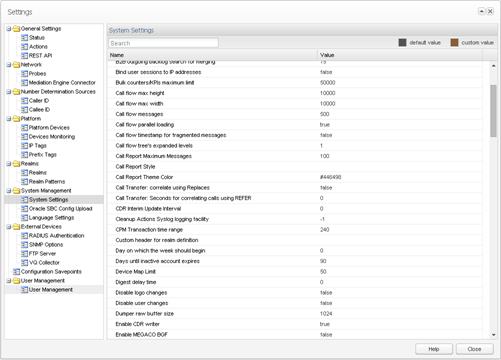This screenshot has height=360, width=501.
Task: Click the scrollbar down arrow
Action: pos(493,335)
